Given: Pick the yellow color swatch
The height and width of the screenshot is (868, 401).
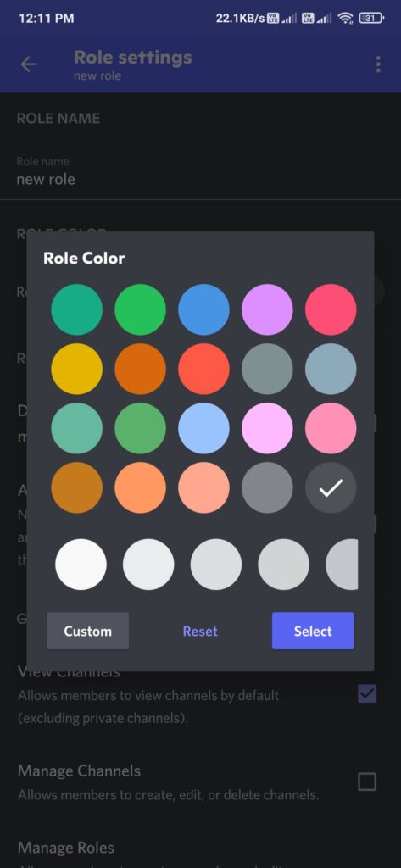Looking at the screenshot, I should coord(77,369).
